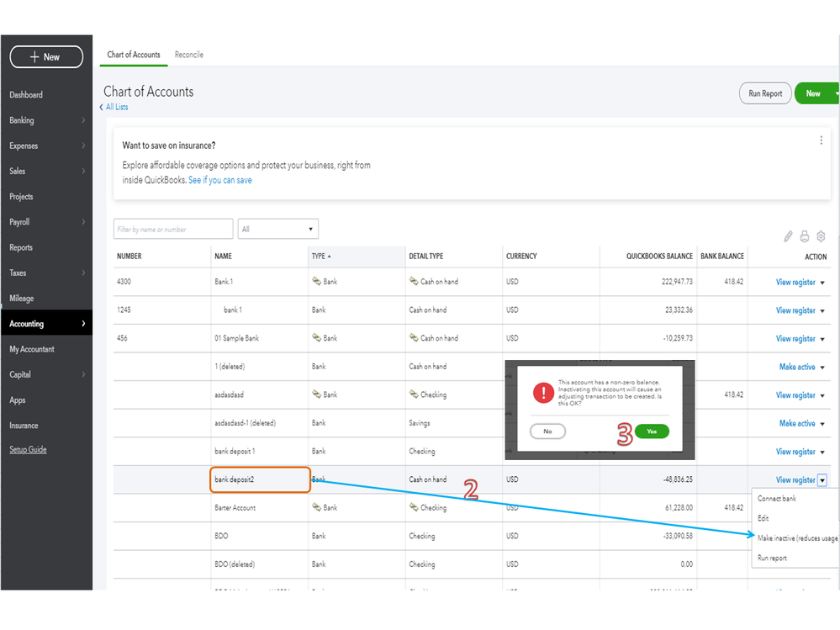
Task: Select Make inactive from the action menu
Action: tap(797, 538)
